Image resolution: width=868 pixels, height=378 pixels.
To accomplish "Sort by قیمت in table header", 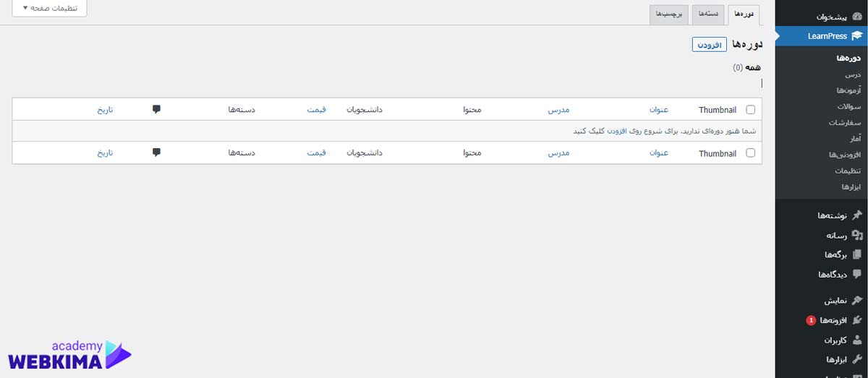I will (x=316, y=110).
